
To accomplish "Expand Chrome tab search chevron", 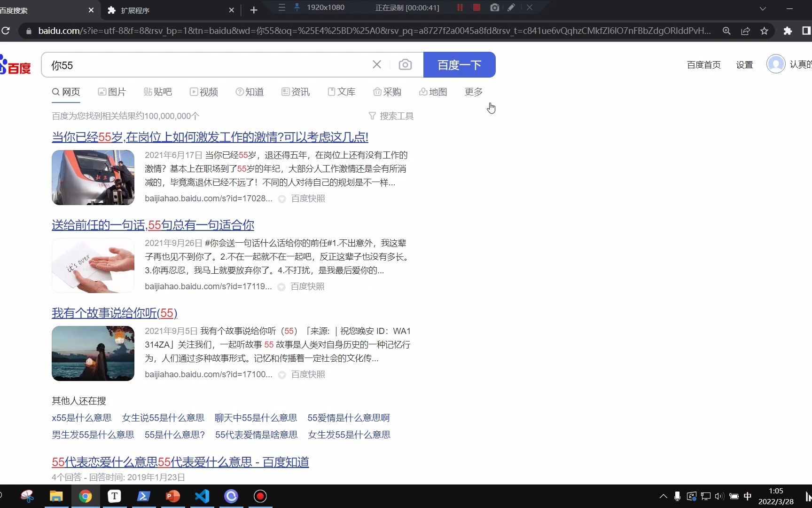I will (x=763, y=8).
